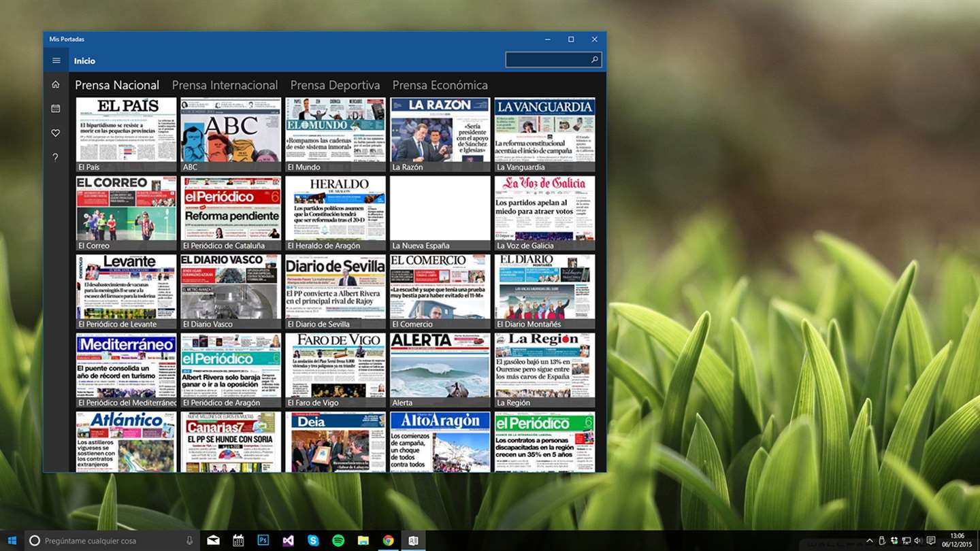Open the La Razón front page
980x551 pixels.
click(x=440, y=135)
